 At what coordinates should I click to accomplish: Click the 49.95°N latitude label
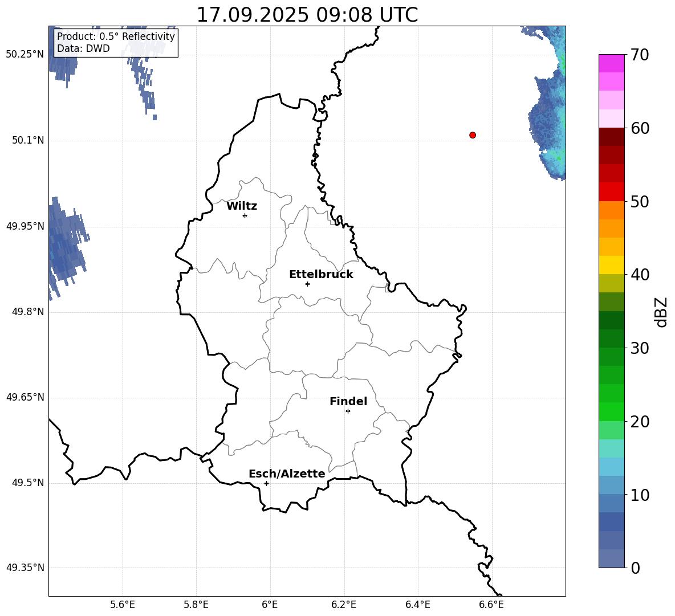coord(25,226)
